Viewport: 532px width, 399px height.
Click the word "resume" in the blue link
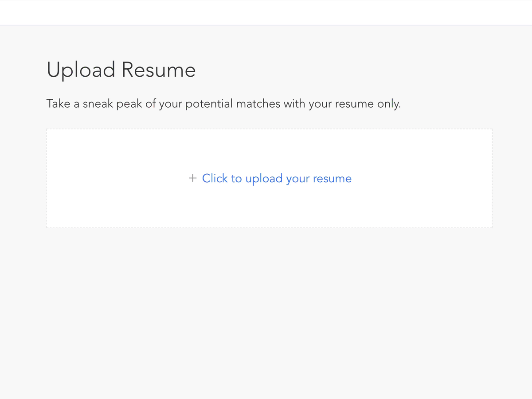[x=332, y=178]
